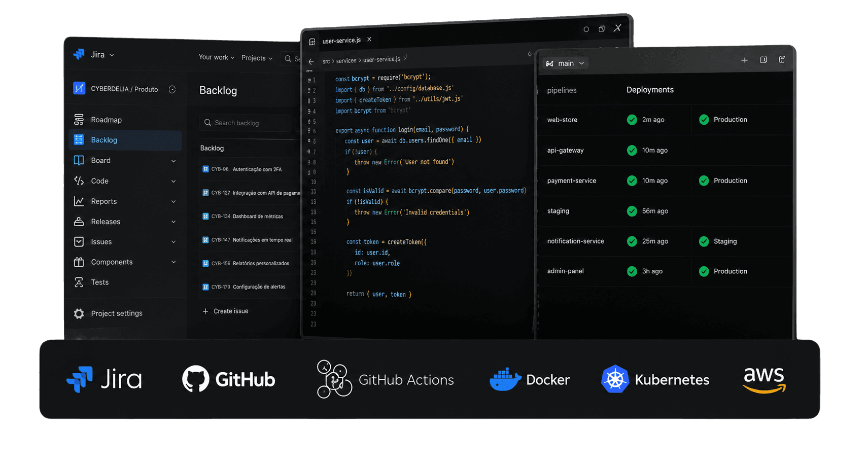
Task: Focus the Search backlog field
Action: 246,123
